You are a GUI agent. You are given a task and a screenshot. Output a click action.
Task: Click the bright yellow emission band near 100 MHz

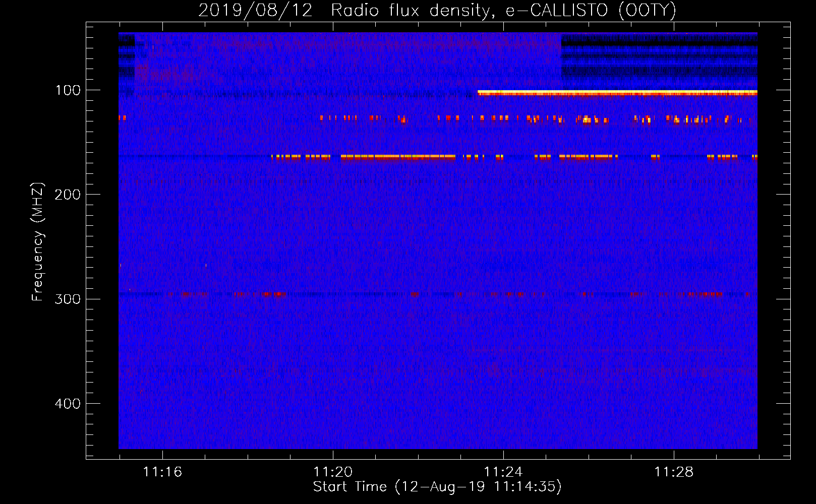[x=617, y=93]
